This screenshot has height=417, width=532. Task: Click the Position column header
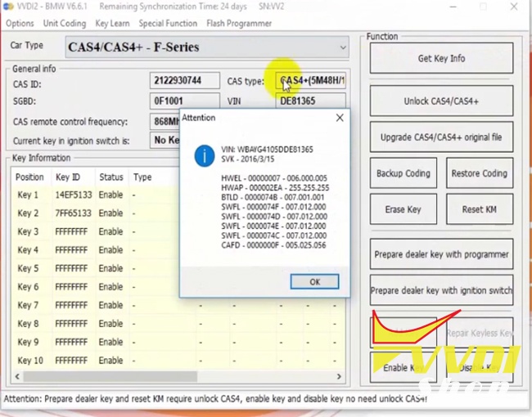31,177
